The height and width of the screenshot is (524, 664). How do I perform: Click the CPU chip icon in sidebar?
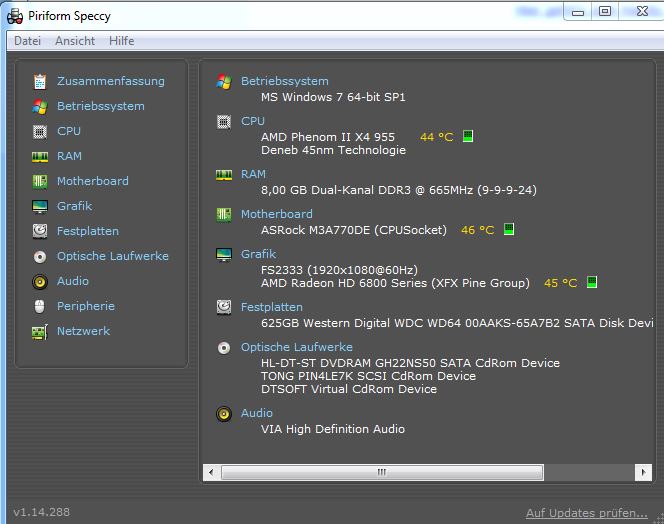point(40,132)
